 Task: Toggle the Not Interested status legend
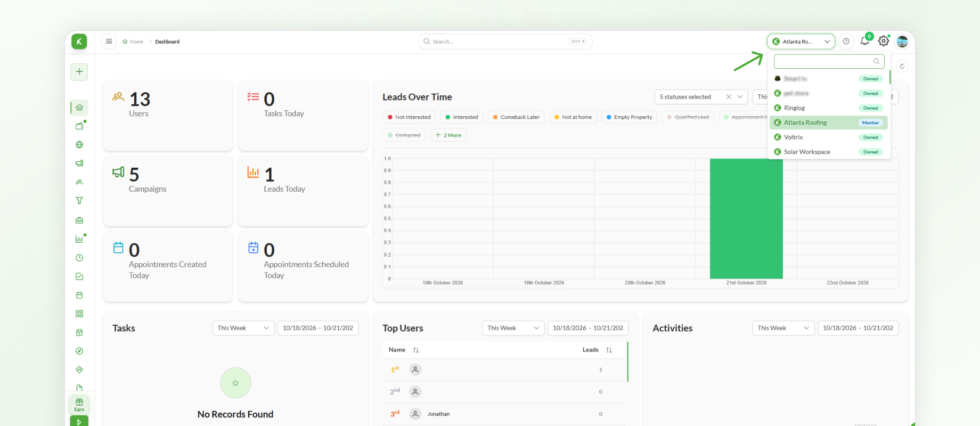[x=409, y=117]
